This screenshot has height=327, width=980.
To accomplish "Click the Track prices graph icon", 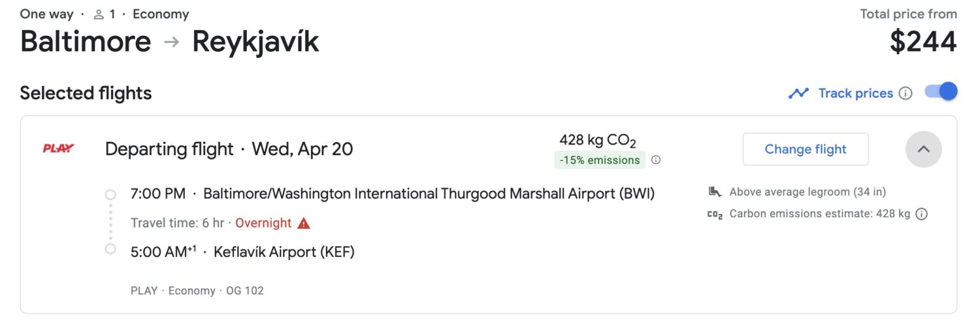I will (x=798, y=94).
